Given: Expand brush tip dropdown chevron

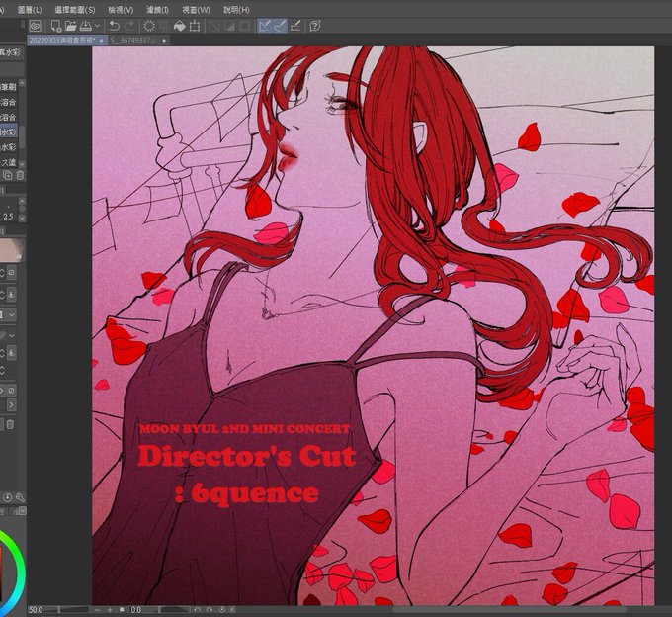Looking at the screenshot, I should [12, 335].
